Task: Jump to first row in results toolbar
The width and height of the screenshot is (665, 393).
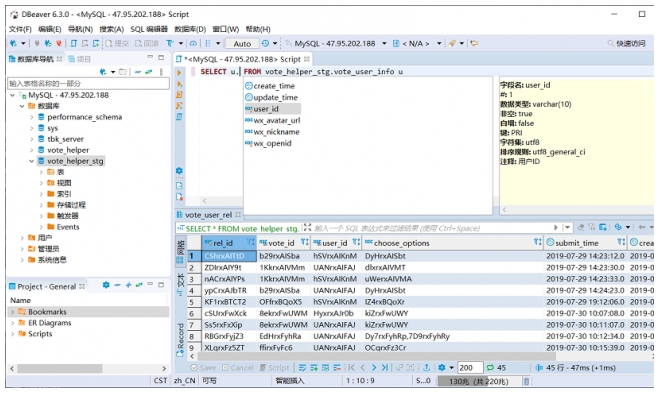Action: [351, 368]
